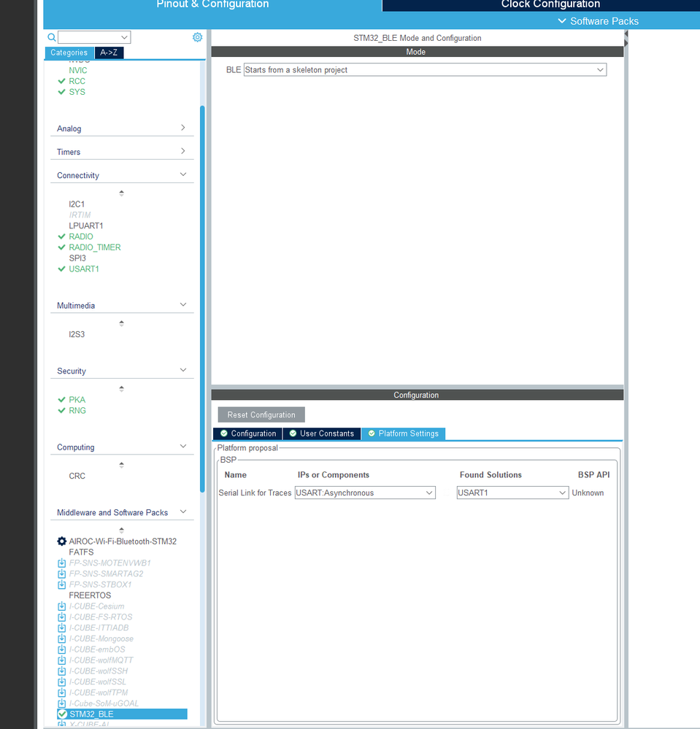Screen dimensions: 700x729
Task: Select I2C1 under Connectivity
Action: click(x=77, y=204)
